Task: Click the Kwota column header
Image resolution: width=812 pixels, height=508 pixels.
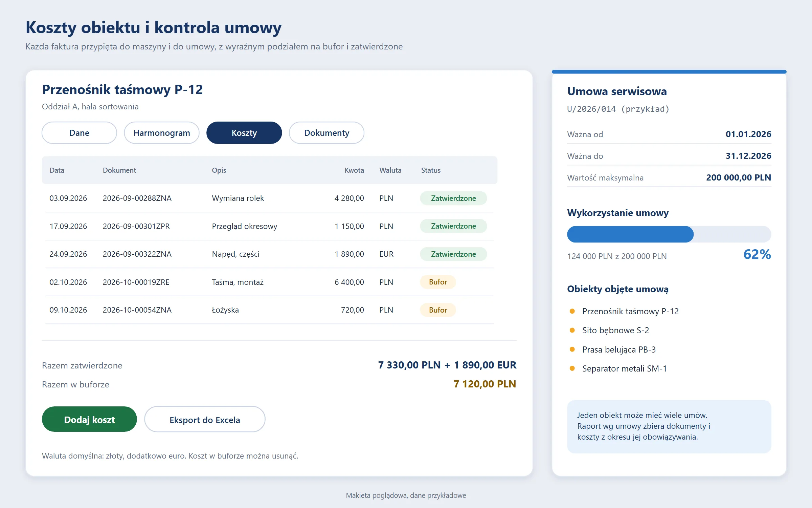Action: tap(354, 170)
